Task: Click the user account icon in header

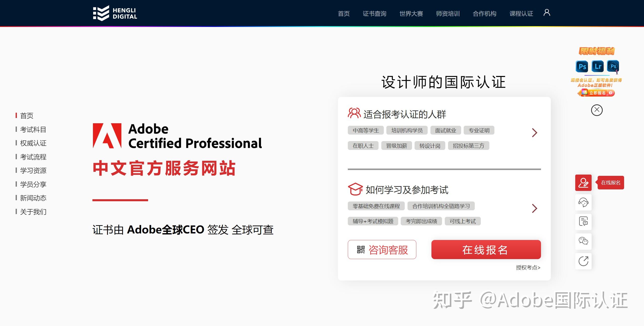Action: [x=547, y=13]
